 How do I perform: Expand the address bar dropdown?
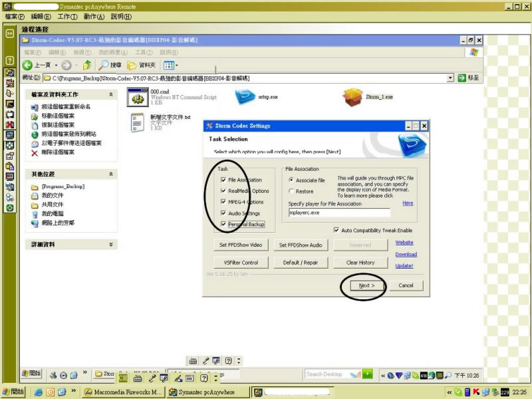coord(450,78)
